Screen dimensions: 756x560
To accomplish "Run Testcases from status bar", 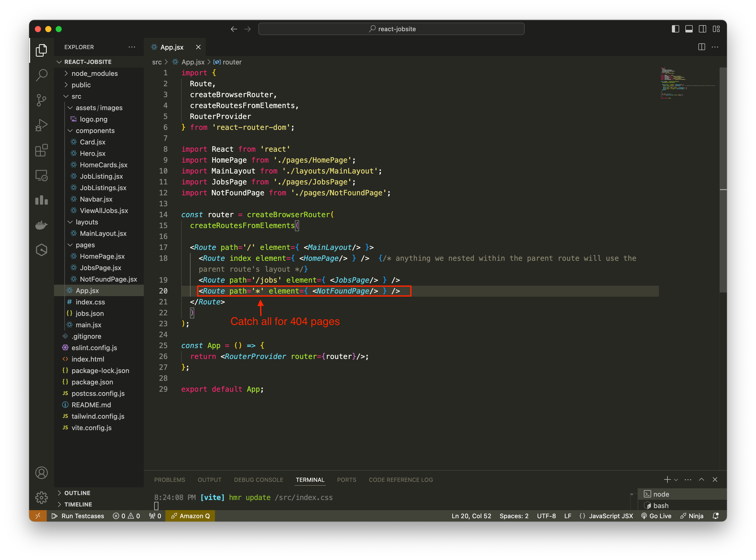I will pos(78,516).
